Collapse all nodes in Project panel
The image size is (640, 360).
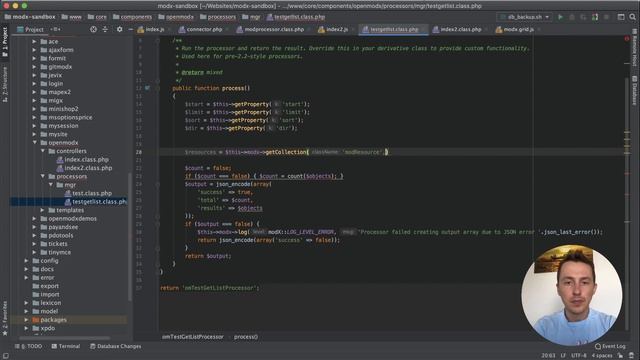pos(105,29)
